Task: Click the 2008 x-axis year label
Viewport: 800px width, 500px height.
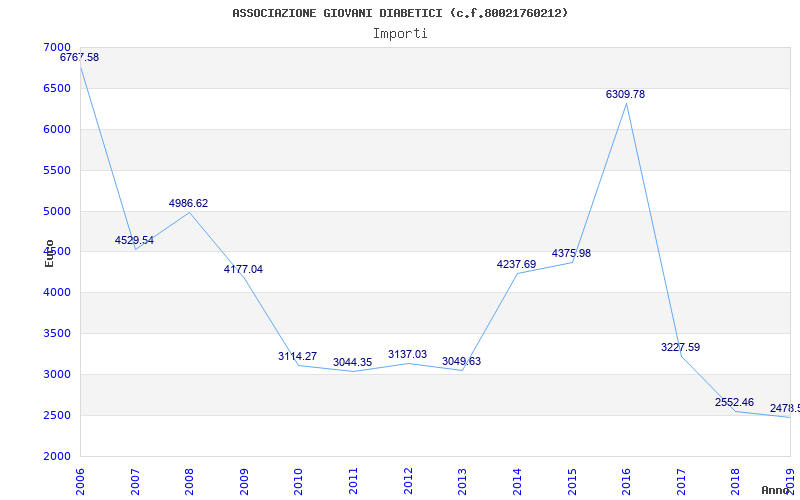Action: click(x=189, y=482)
